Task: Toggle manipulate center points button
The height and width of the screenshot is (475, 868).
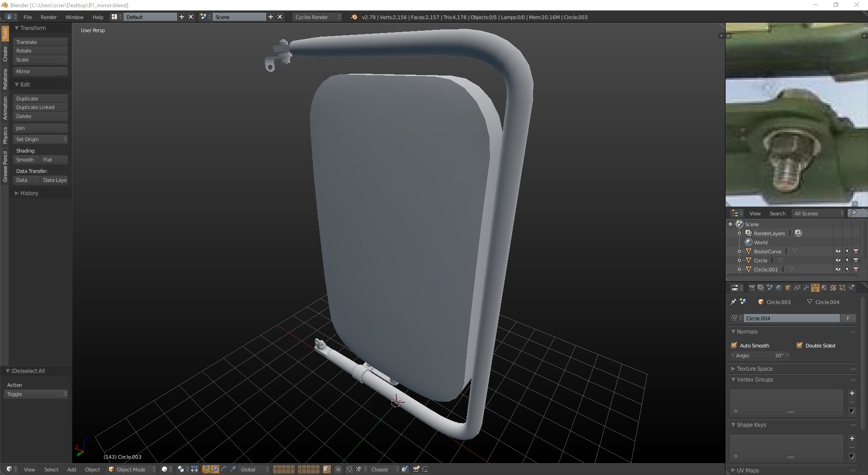Action: pyautogui.click(x=194, y=469)
